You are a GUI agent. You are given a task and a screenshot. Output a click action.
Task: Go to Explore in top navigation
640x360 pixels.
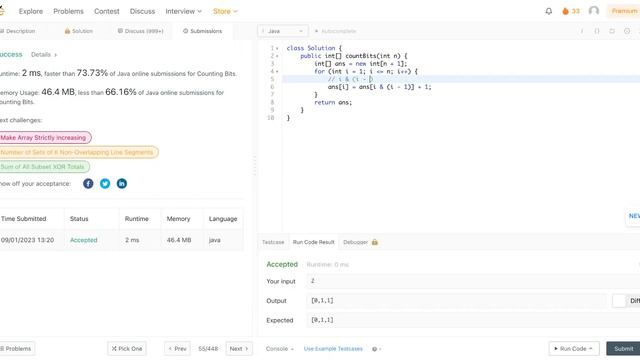[31, 11]
